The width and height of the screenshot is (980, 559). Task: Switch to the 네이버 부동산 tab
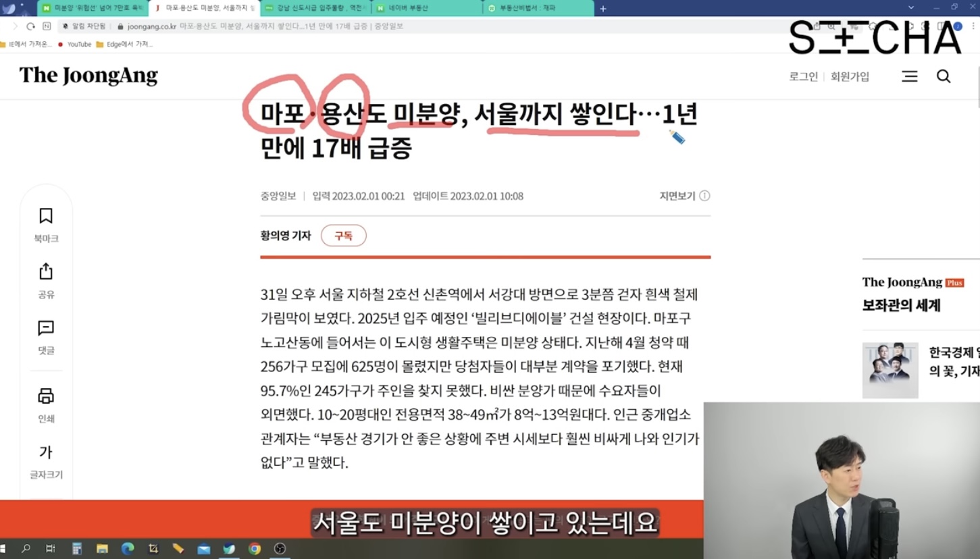(428, 9)
